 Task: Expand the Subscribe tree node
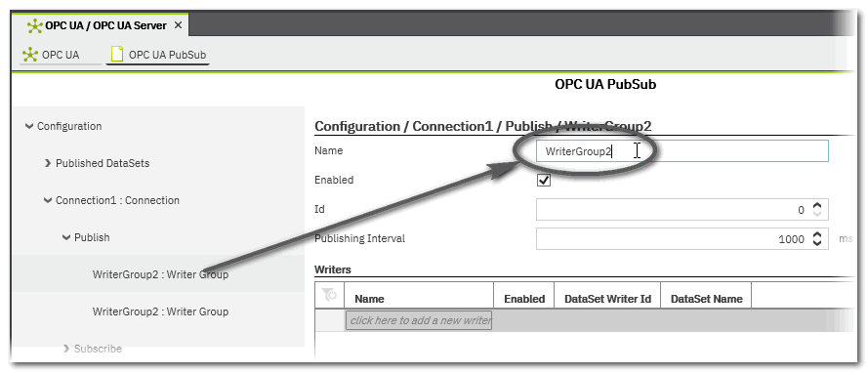[x=66, y=349]
